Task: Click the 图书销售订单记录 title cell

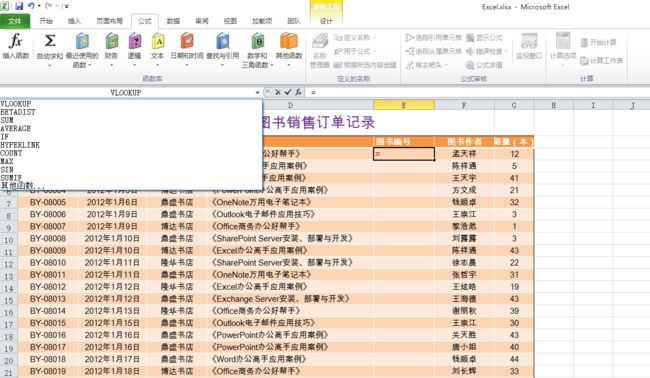Action: [x=318, y=122]
